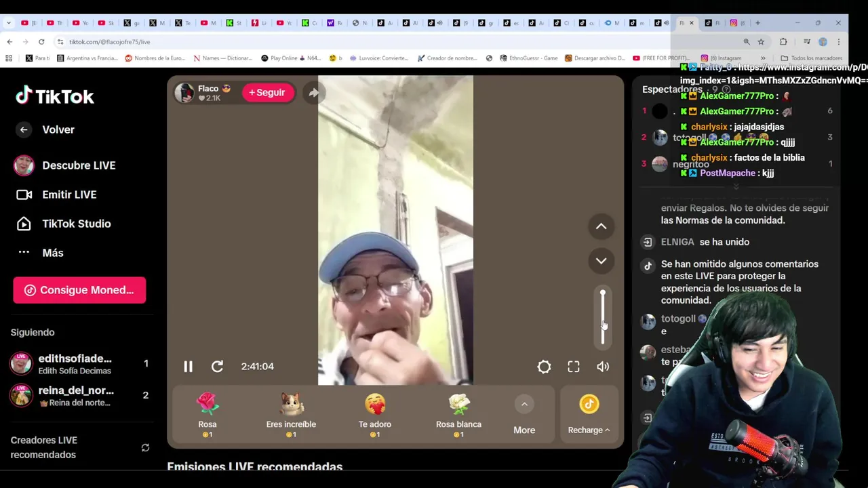Image resolution: width=868 pixels, height=488 pixels.
Task: Open the Instagram bookmark
Action: [x=721, y=58]
